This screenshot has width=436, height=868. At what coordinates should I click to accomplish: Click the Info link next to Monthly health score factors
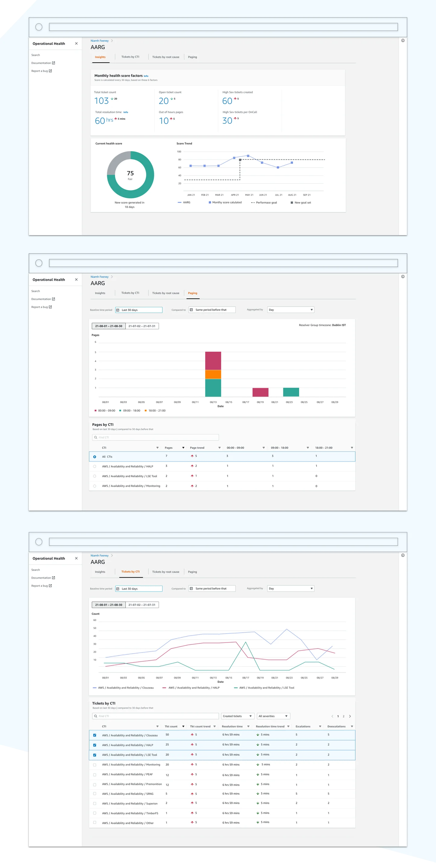(x=146, y=76)
